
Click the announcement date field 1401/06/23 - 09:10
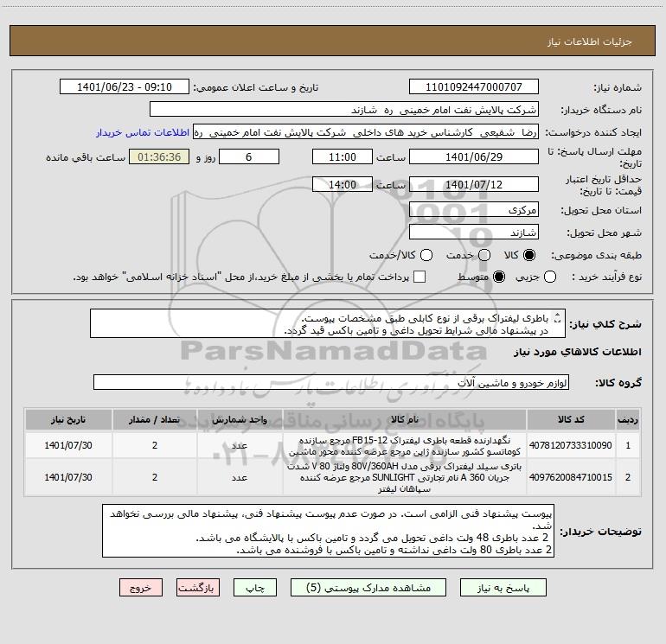click(125, 86)
